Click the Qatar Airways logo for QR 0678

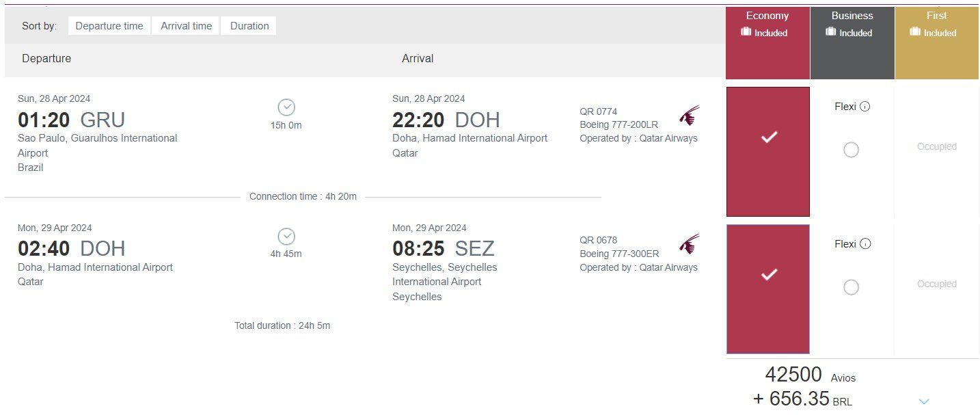tap(690, 244)
